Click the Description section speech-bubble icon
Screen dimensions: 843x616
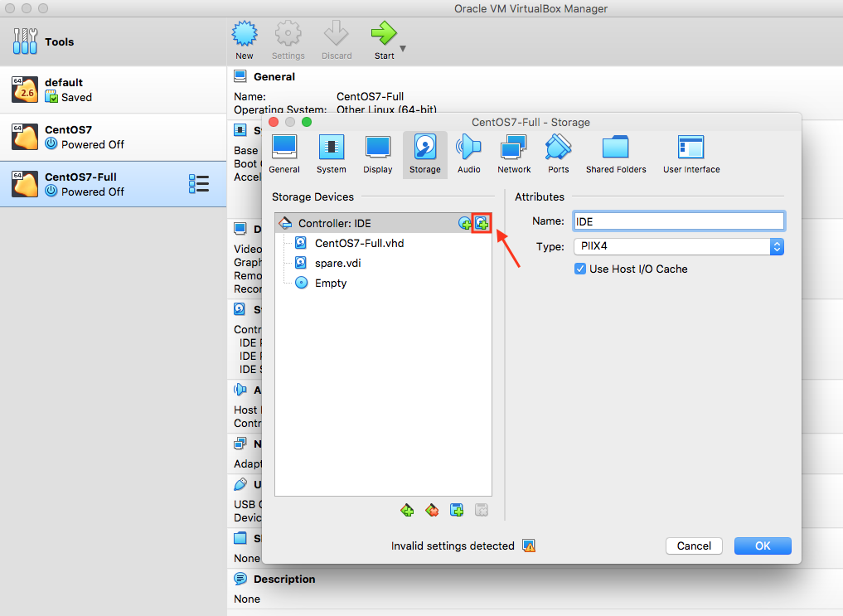pyautogui.click(x=240, y=579)
